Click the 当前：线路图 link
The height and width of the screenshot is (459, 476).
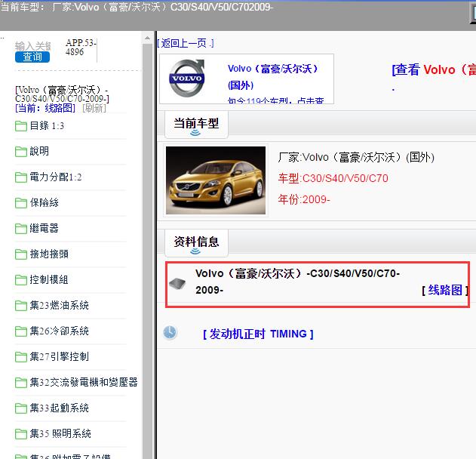pyautogui.click(x=45, y=108)
